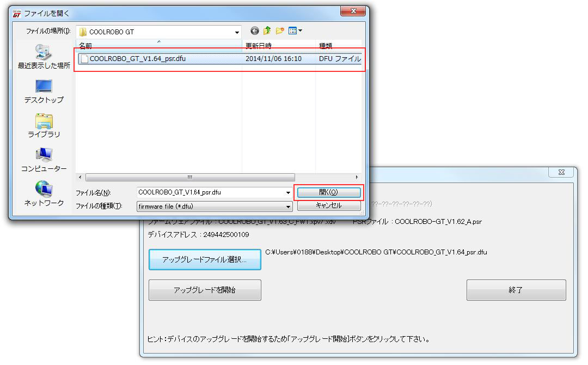The width and height of the screenshot is (588, 365).
Task: Click the ヒント hint text at bottom
Action: 289,339
